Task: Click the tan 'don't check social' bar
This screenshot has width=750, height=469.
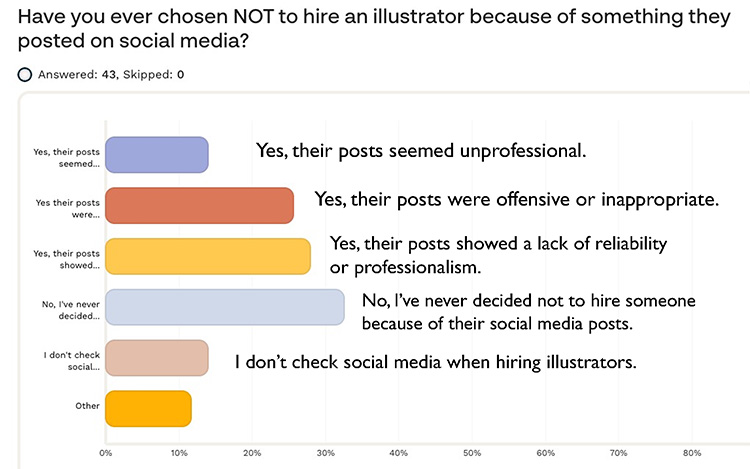Action: click(157, 358)
